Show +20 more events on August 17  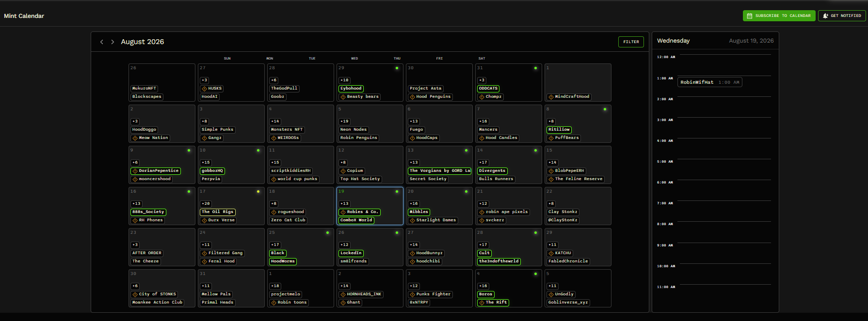(x=206, y=204)
